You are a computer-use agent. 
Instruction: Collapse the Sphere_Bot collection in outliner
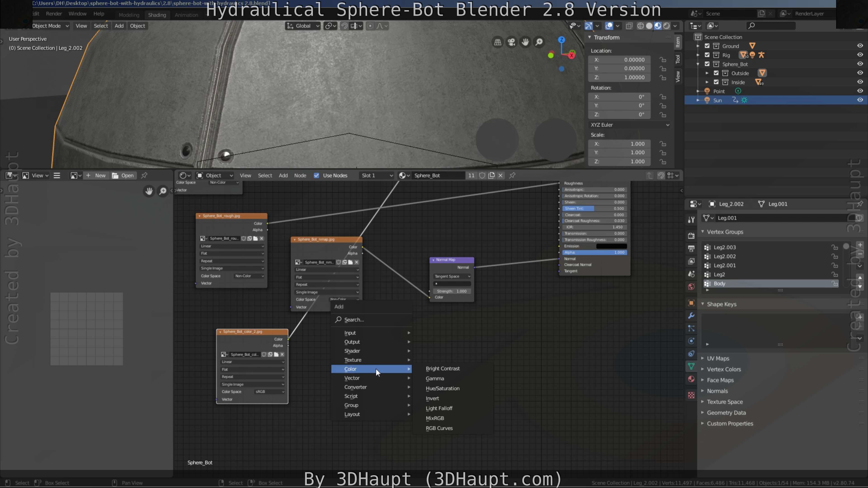pyautogui.click(x=698, y=64)
